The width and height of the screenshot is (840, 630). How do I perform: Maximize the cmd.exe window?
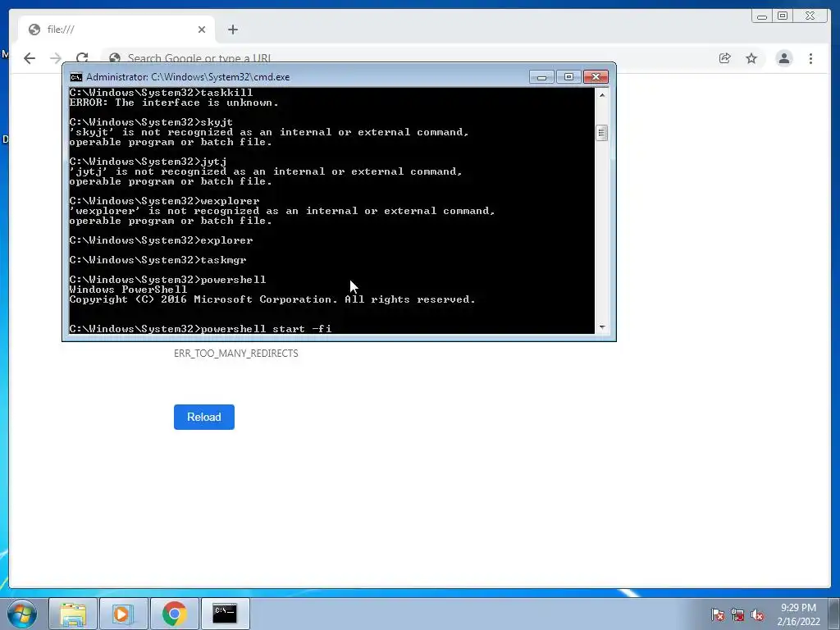[x=569, y=77]
